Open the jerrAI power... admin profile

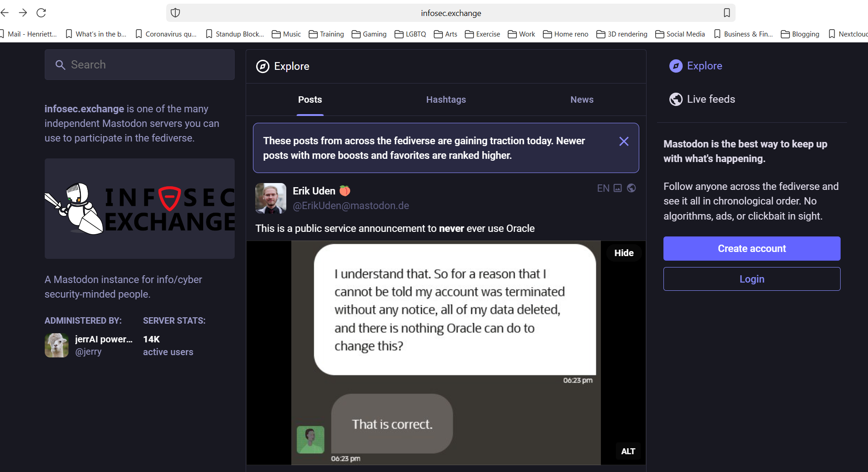(x=104, y=339)
